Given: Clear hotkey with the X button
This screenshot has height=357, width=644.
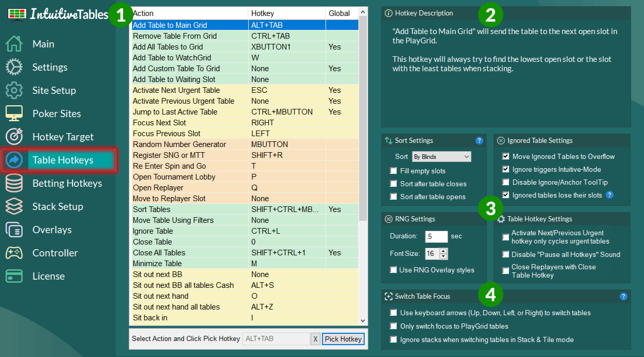Looking at the screenshot, I should click(x=315, y=339).
